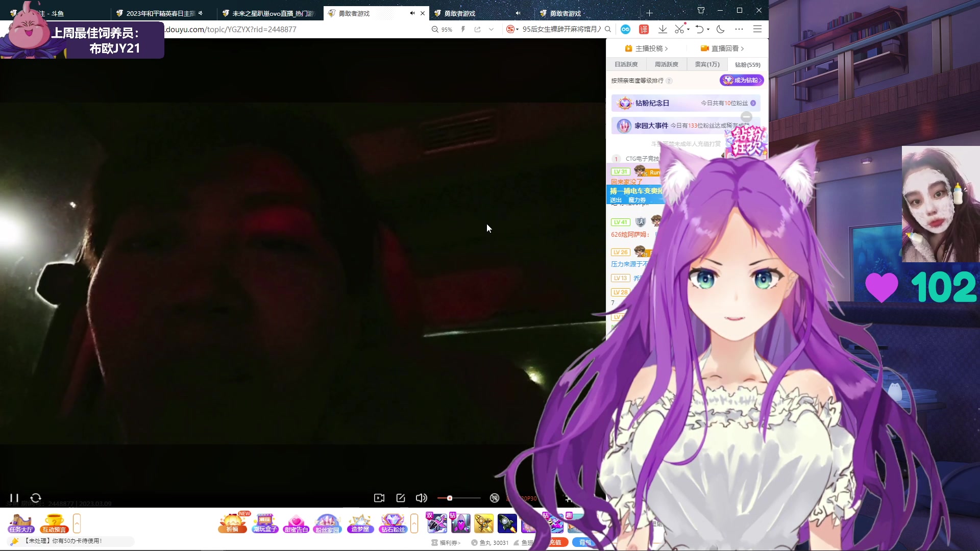Viewport: 980px width, 551px height.
Task: Expand the arrow next to 互动预言
Action: click(x=77, y=523)
